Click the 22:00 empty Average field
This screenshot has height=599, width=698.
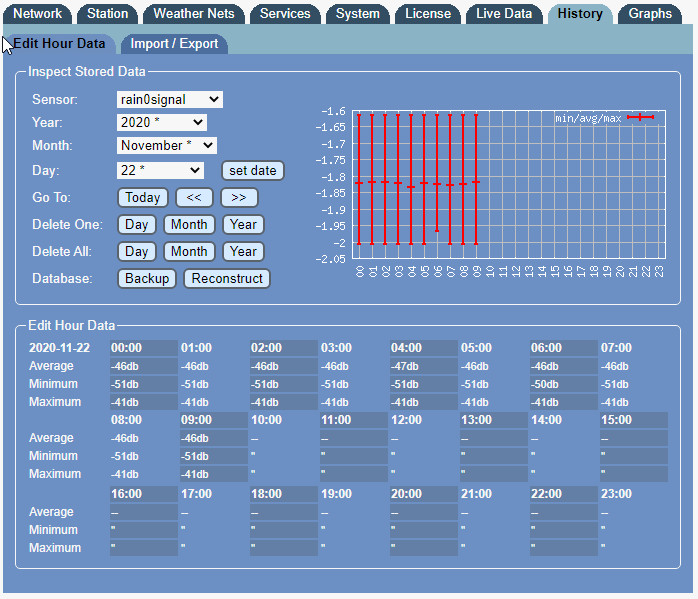point(564,512)
